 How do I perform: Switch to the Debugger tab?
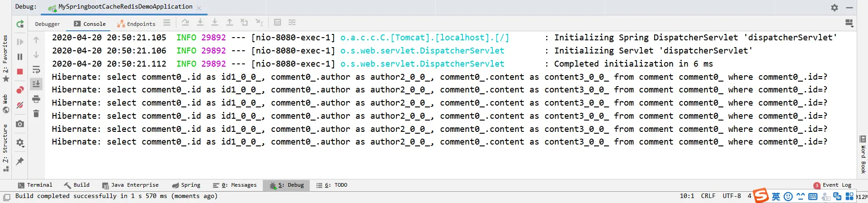[x=47, y=24]
